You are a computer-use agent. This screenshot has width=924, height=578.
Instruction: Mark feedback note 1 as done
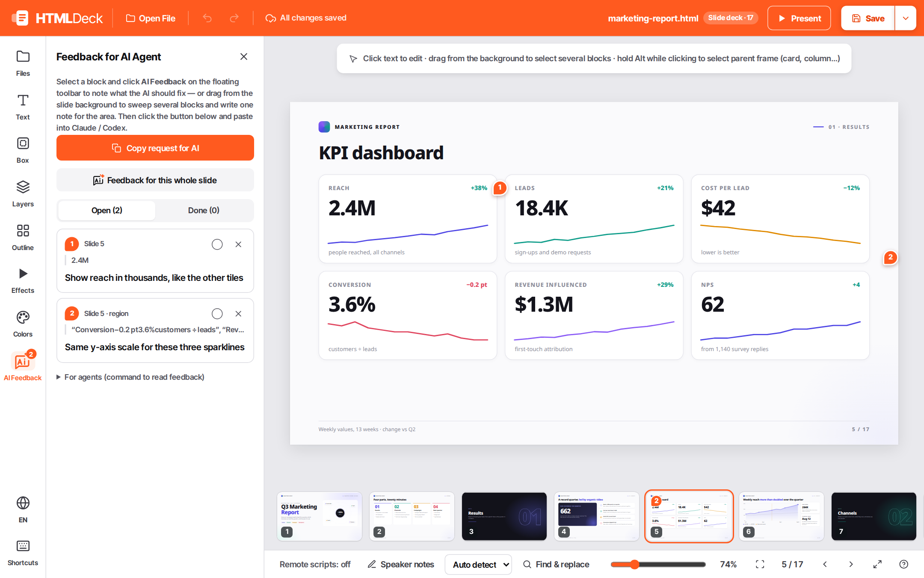pyautogui.click(x=217, y=244)
